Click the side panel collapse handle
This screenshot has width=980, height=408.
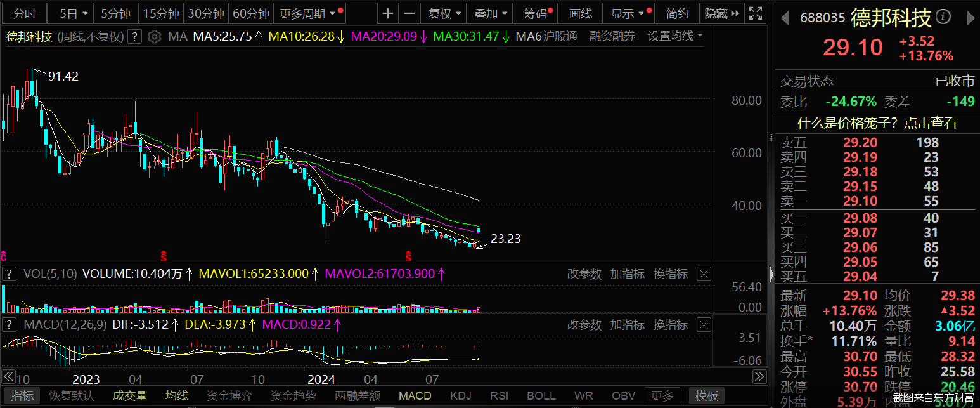point(771,274)
